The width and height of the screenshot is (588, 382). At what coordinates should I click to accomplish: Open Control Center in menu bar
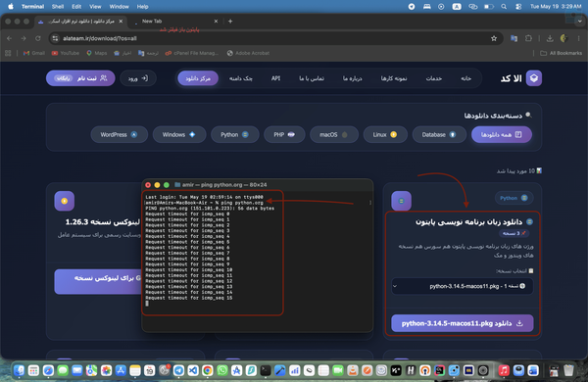coord(518,7)
